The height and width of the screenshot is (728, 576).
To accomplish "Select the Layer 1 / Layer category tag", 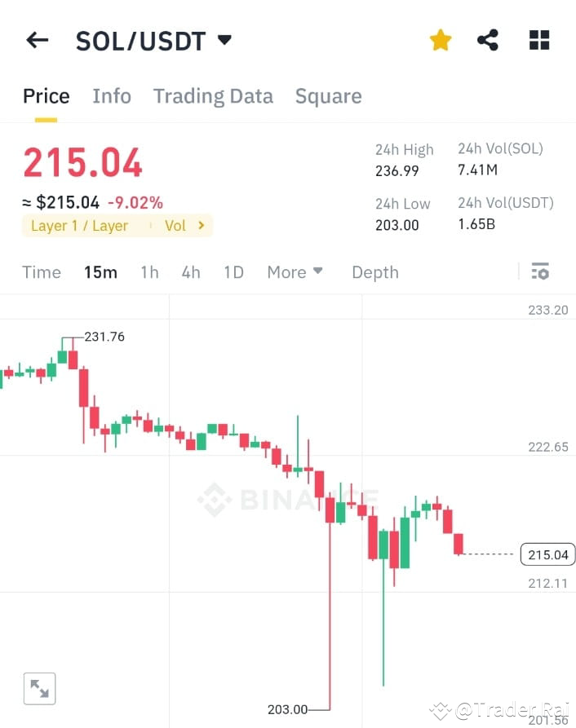I will coord(79,226).
